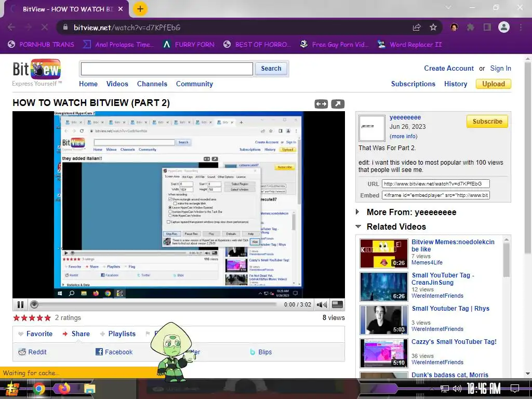Pop out the video with the arrow icon

[338, 104]
